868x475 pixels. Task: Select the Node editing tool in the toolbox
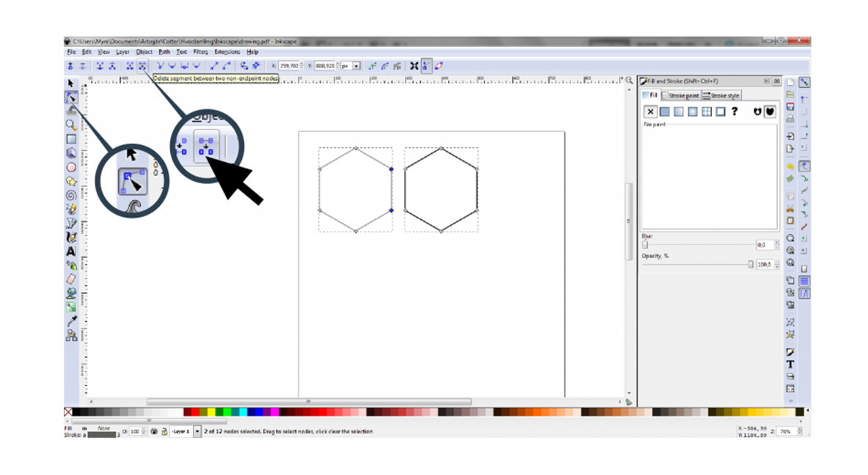click(70, 97)
